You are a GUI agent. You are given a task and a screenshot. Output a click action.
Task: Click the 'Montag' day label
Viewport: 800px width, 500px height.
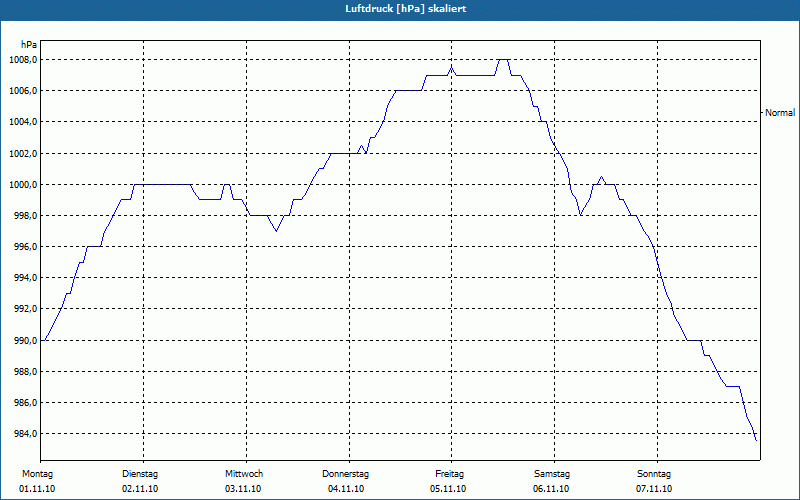click(37, 474)
